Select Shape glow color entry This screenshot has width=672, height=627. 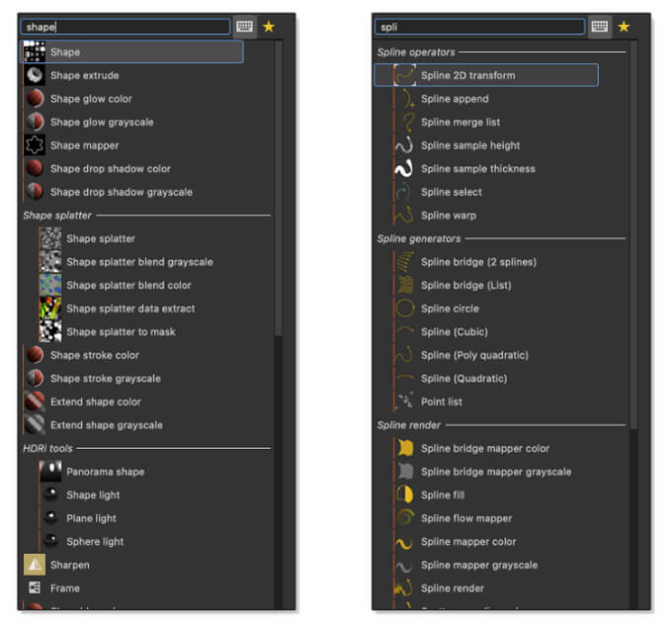click(x=91, y=99)
